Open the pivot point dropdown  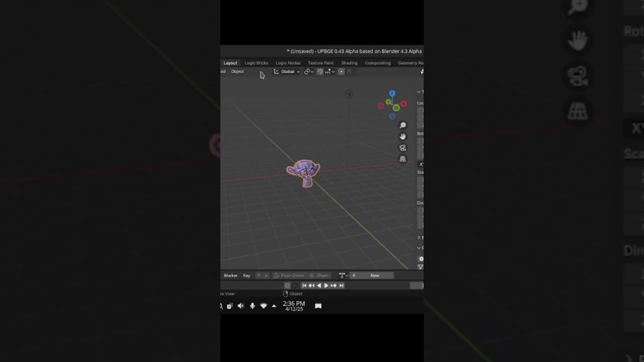click(x=308, y=71)
